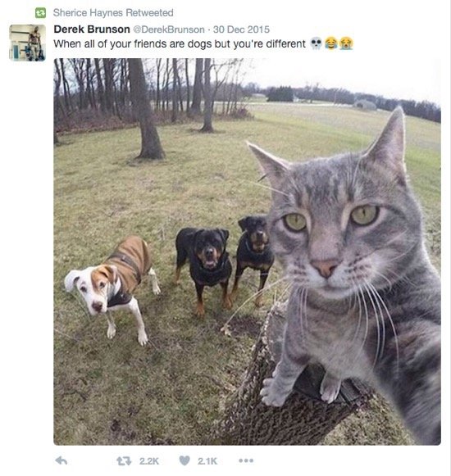Viewport: 451px width, 476px height.
Task: Open Sherice Haynes Retweeted link
Action: click(113, 13)
